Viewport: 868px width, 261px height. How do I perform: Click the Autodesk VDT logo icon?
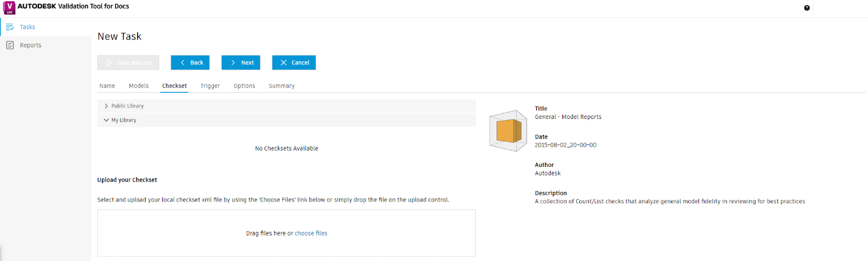click(9, 7)
